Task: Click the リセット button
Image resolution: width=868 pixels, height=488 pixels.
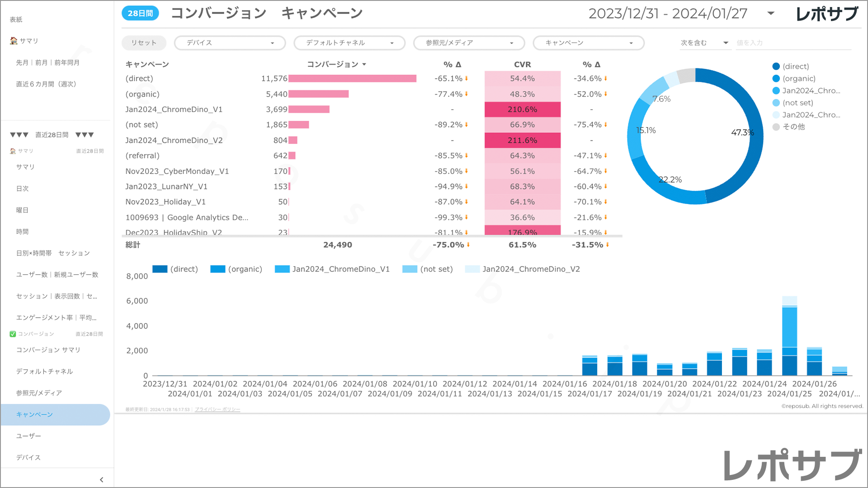Action: [144, 43]
